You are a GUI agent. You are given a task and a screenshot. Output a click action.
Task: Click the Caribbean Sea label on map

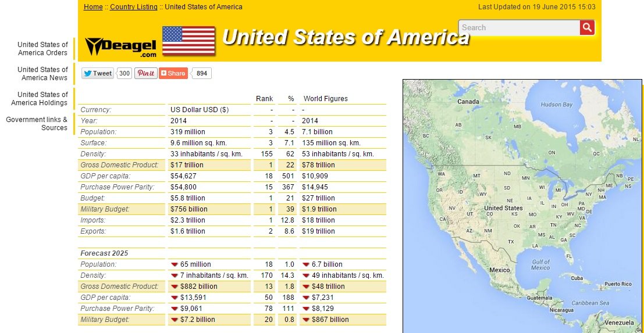click(x=590, y=303)
